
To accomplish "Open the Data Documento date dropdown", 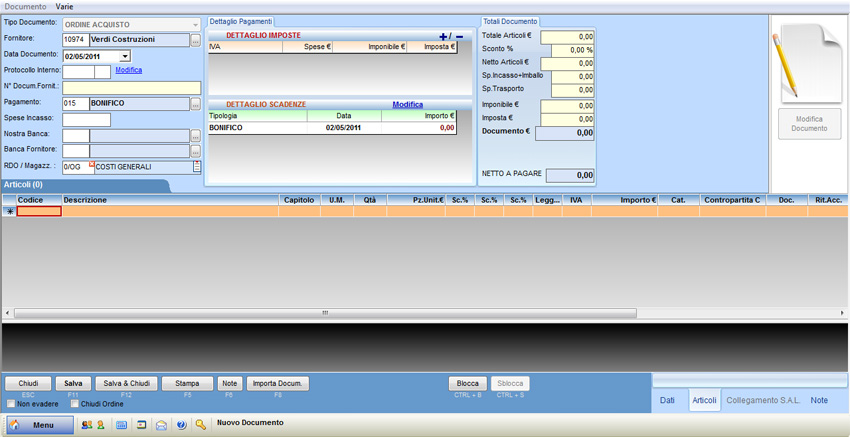I will click(x=125, y=56).
